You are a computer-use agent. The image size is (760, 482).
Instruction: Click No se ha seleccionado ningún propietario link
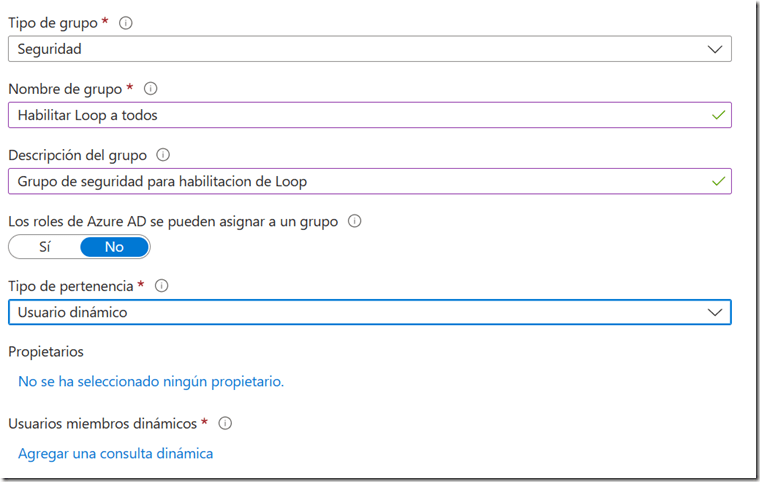(151, 381)
